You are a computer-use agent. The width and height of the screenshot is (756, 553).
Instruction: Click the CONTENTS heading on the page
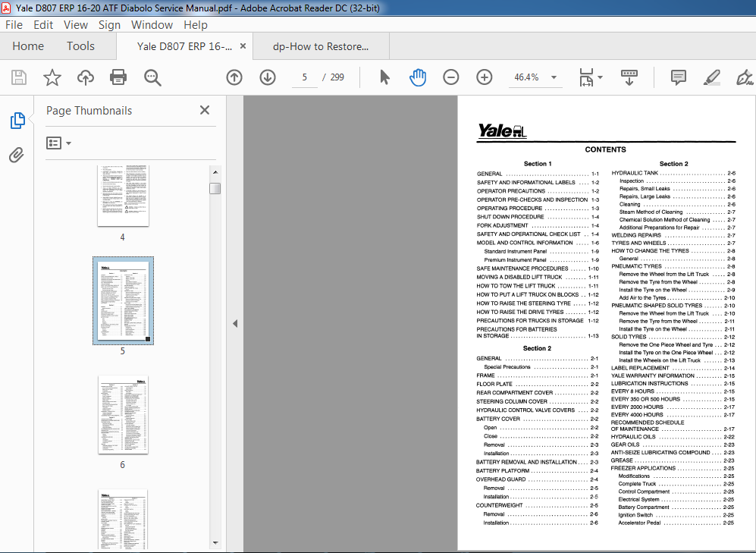click(x=605, y=149)
